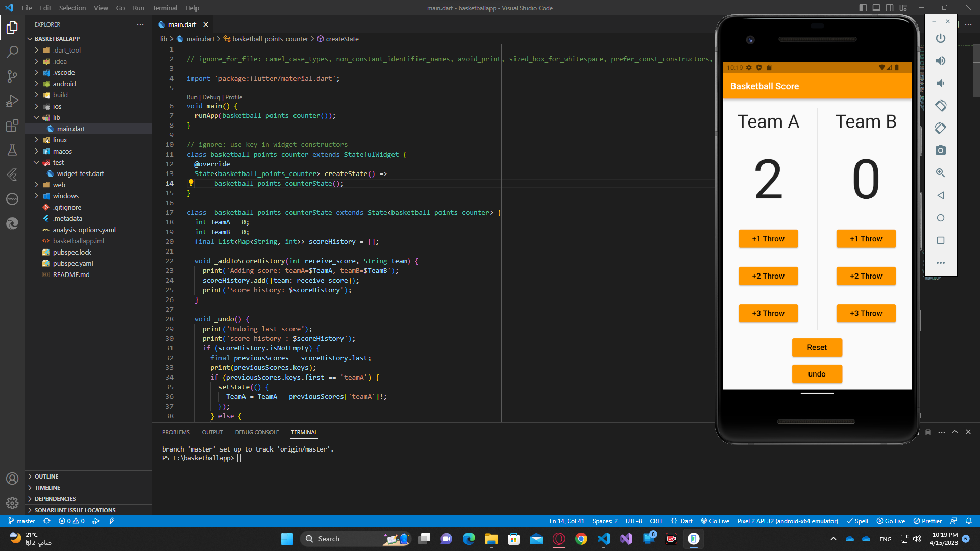Open the Terminal menu

click(x=164, y=8)
